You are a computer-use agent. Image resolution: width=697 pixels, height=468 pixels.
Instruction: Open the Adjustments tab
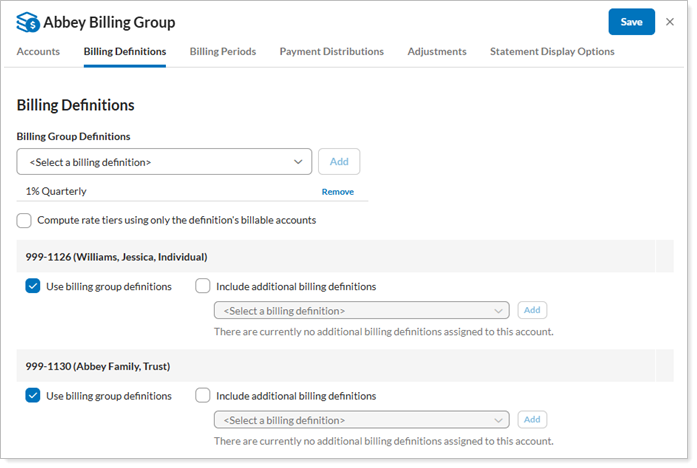[x=436, y=51]
